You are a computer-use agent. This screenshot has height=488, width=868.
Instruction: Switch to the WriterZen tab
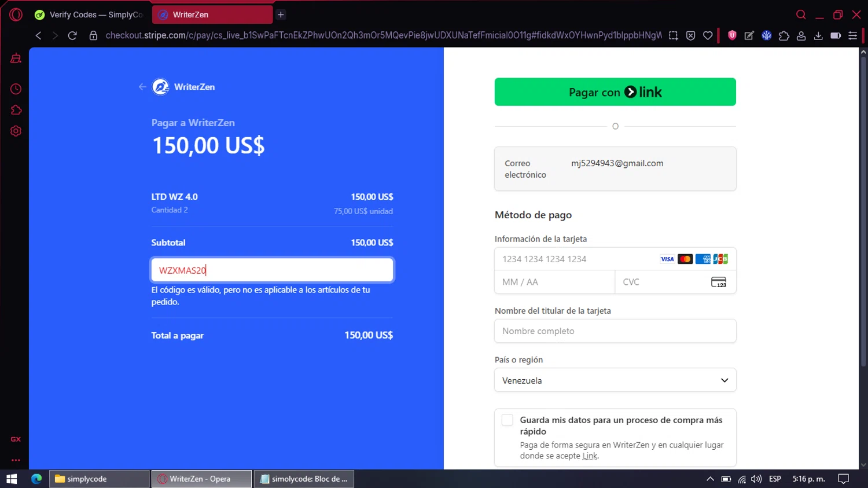click(212, 14)
